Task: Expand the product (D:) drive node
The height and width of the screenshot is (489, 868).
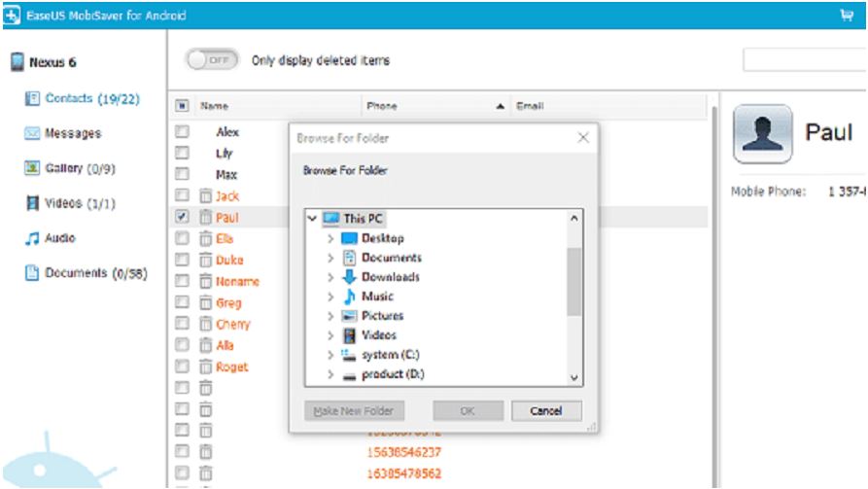Action: point(330,374)
